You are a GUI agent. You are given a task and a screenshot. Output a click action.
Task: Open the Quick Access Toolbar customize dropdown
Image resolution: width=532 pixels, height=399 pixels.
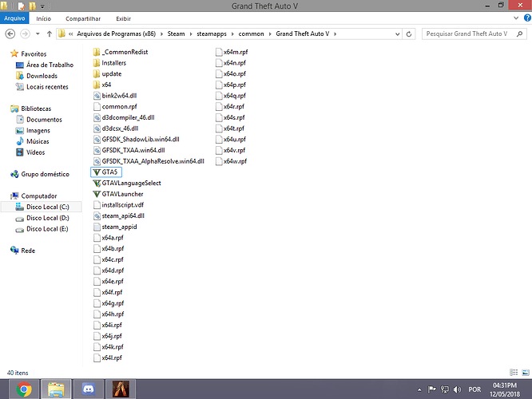point(42,6)
